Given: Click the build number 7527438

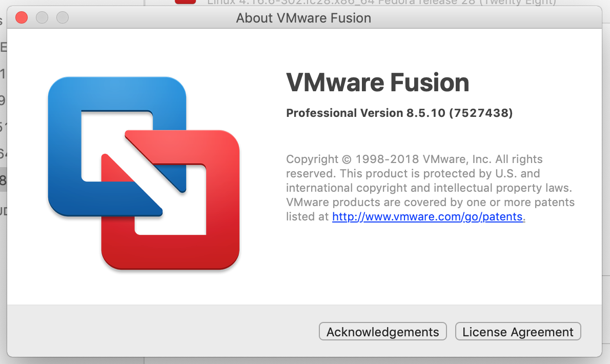Looking at the screenshot, I should 481,113.
